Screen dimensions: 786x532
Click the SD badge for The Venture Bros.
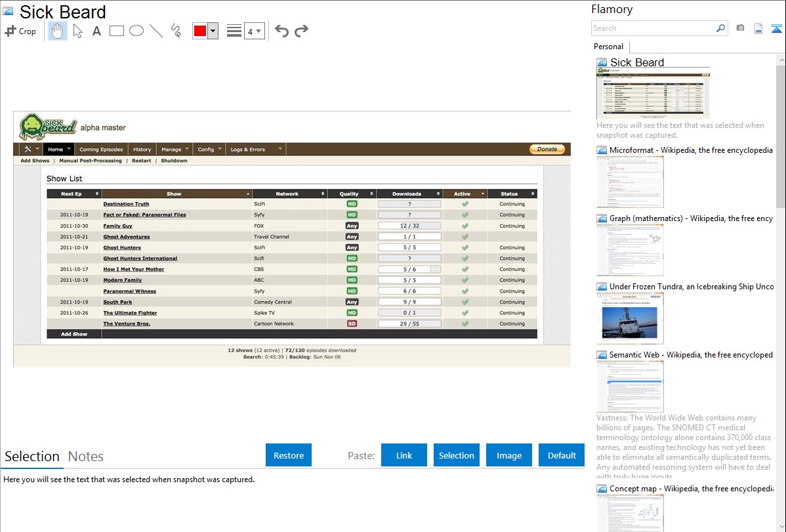[352, 324]
